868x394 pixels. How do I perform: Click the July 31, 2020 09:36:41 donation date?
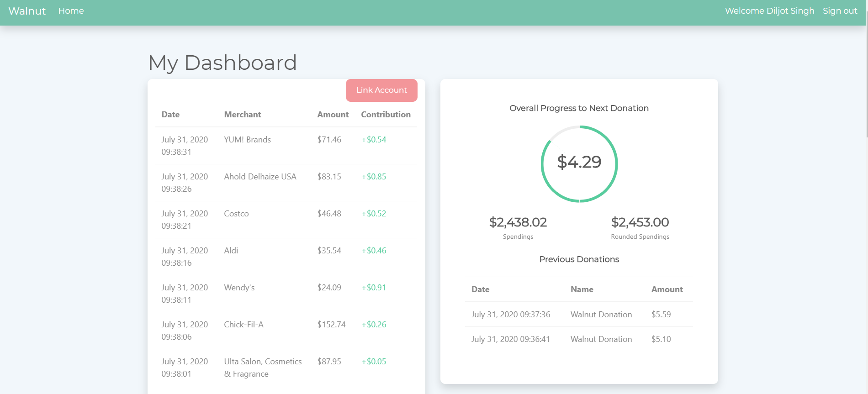(x=511, y=339)
